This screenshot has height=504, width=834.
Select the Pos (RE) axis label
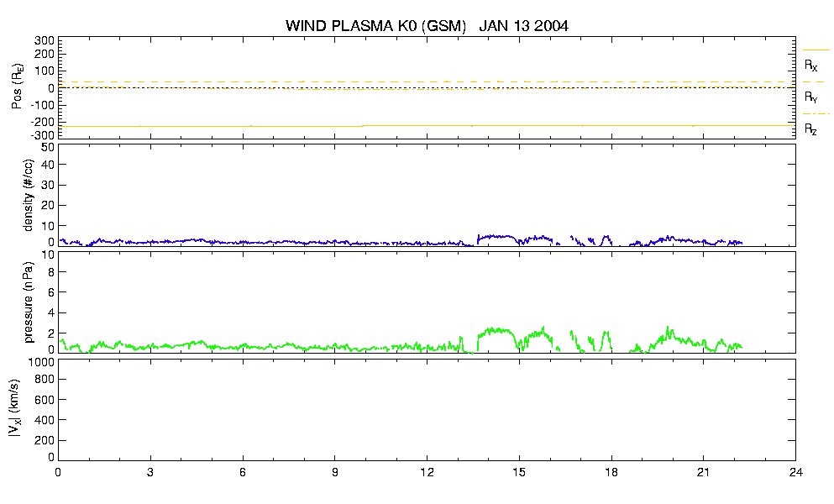pos(18,87)
